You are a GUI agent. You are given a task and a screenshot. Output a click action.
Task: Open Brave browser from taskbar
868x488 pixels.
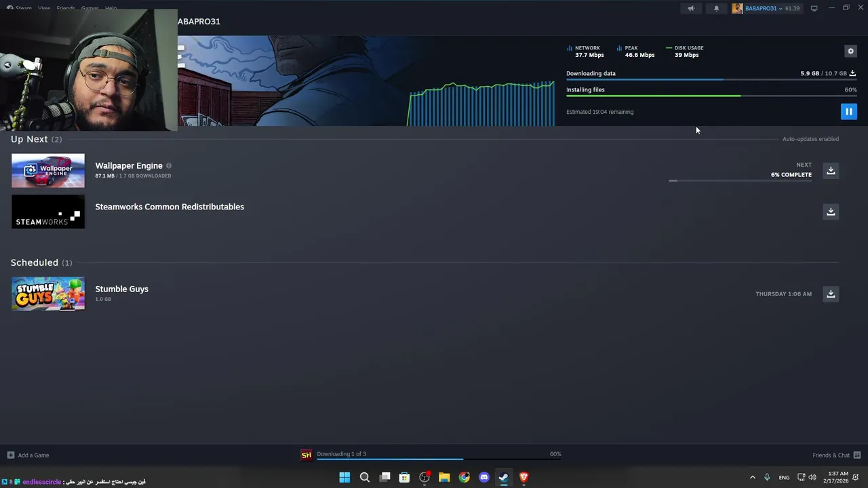(524, 478)
